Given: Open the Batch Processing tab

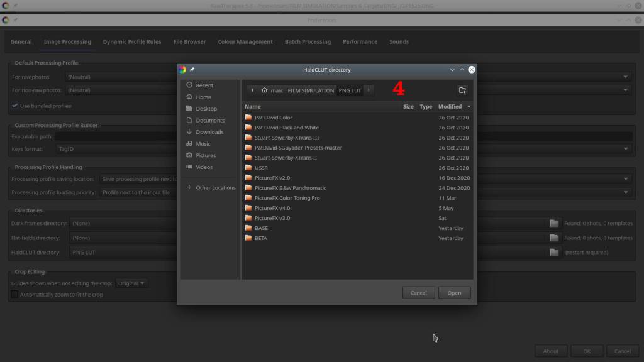Looking at the screenshot, I should coord(308,42).
